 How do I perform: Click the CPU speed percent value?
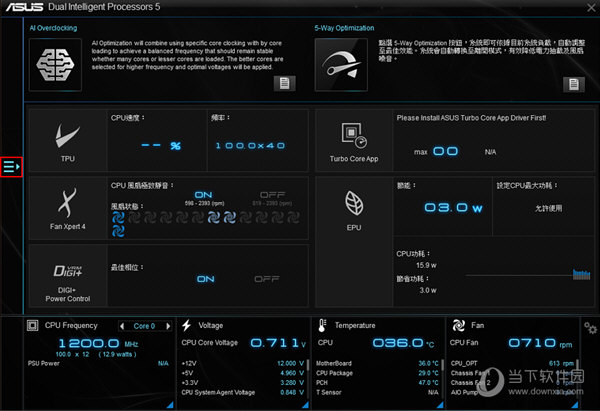tap(161, 146)
